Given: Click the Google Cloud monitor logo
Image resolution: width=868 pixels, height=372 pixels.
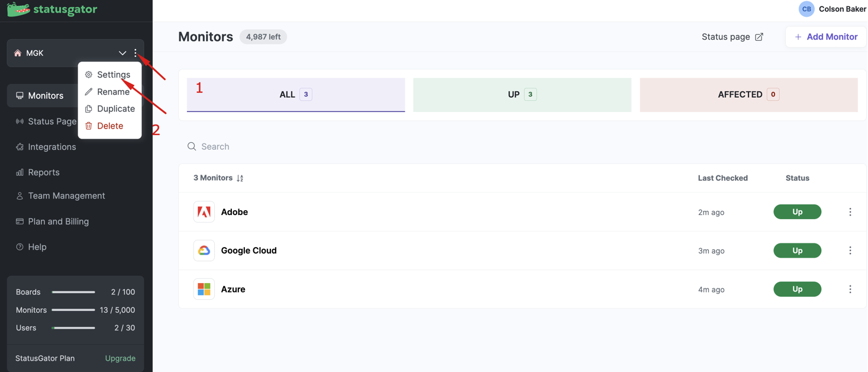Looking at the screenshot, I should [204, 250].
